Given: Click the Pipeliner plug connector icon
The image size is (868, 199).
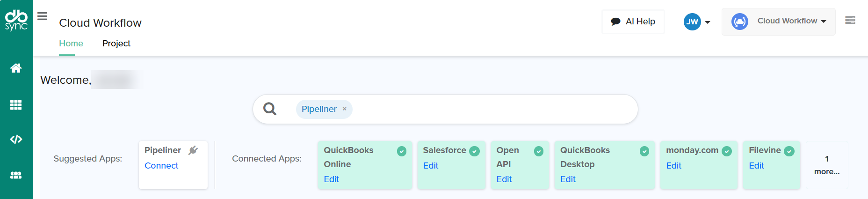Looking at the screenshot, I should click(193, 150).
